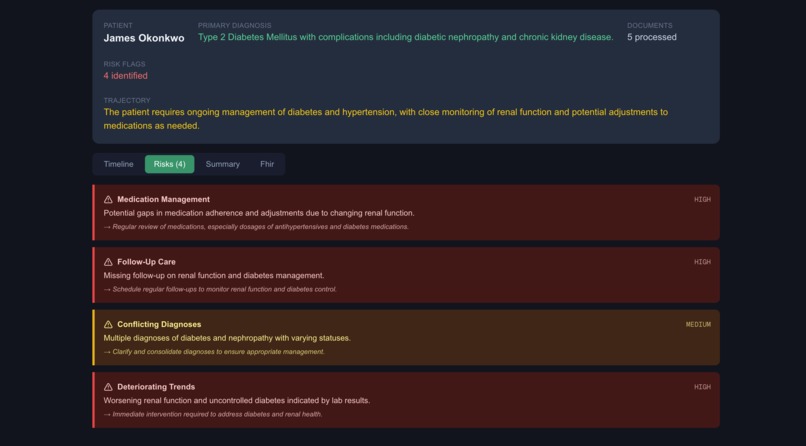Image resolution: width=806 pixels, height=446 pixels.
Task: Select the Medication Management risk title
Action: (163, 199)
